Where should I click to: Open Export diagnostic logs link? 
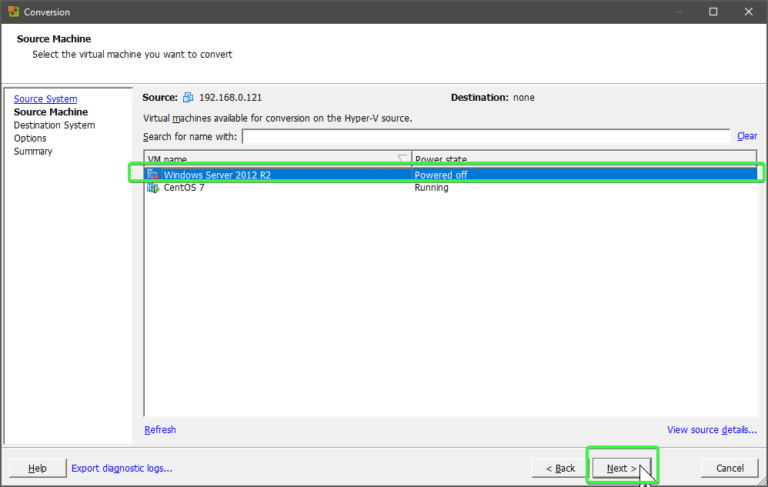(x=122, y=468)
